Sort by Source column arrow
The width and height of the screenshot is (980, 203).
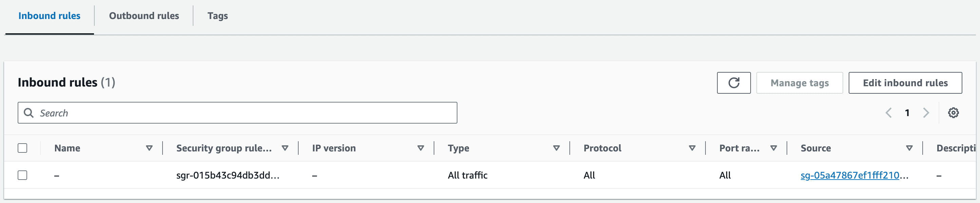point(909,148)
